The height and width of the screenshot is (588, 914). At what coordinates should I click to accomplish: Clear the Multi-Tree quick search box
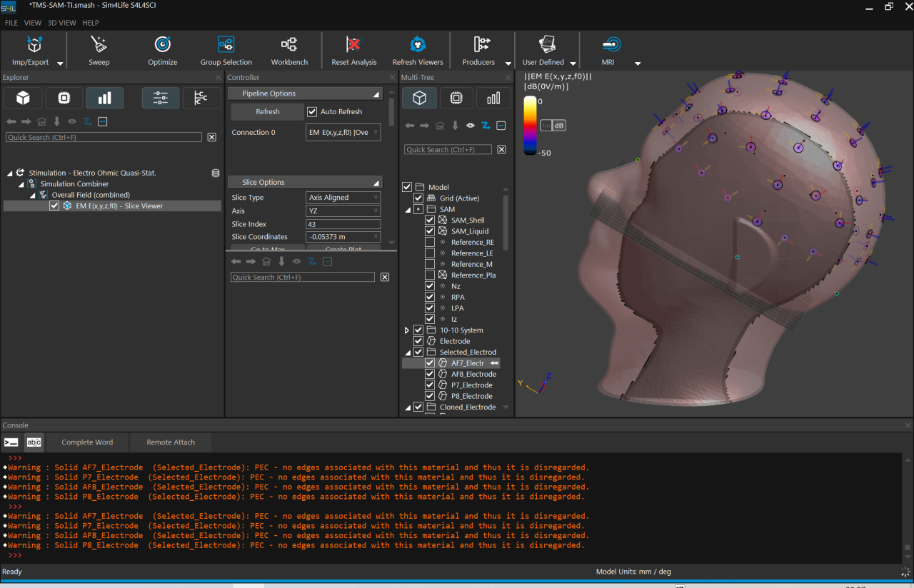501,150
